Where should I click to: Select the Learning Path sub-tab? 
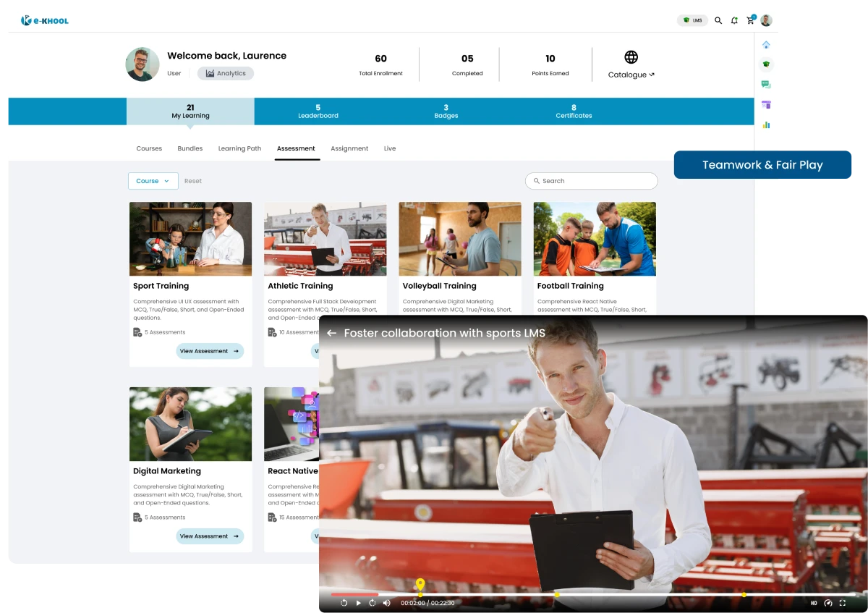point(239,148)
